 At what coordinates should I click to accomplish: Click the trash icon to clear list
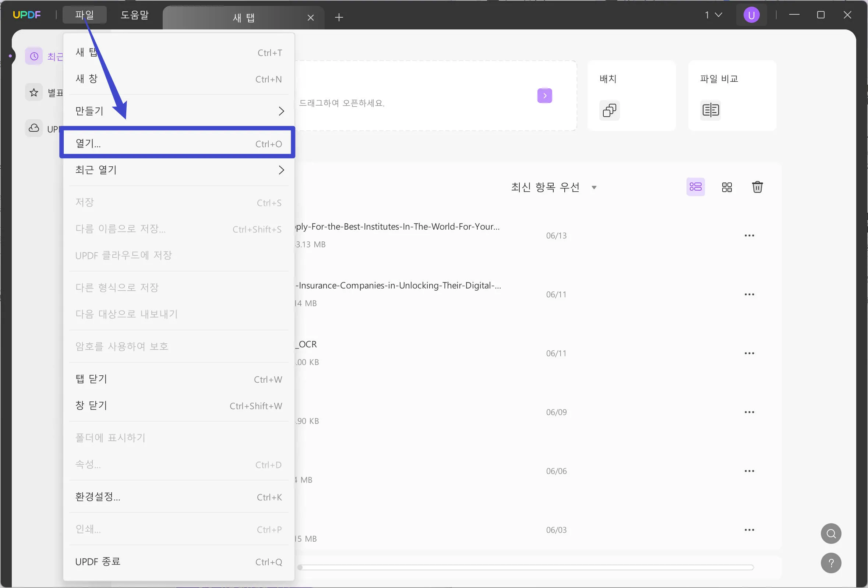pyautogui.click(x=757, y=187)
